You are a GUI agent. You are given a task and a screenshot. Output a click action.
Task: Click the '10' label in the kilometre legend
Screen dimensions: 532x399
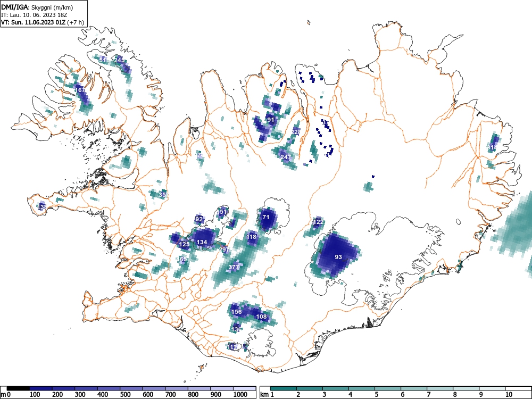tap(508, 395)
